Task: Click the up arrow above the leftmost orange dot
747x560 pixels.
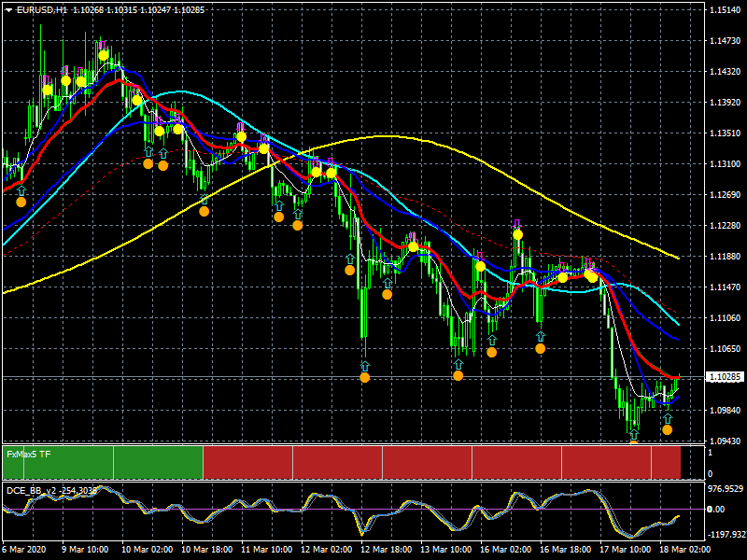Action: tap(21, 191)
